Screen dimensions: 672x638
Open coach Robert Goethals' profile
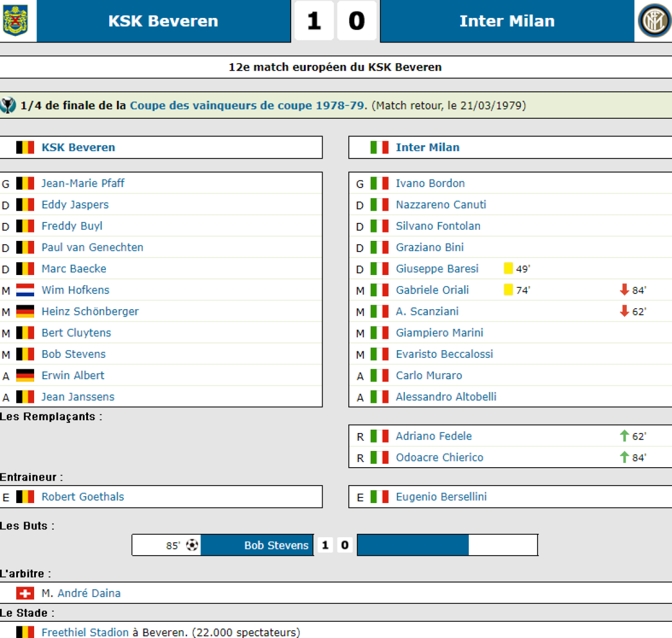83,497
